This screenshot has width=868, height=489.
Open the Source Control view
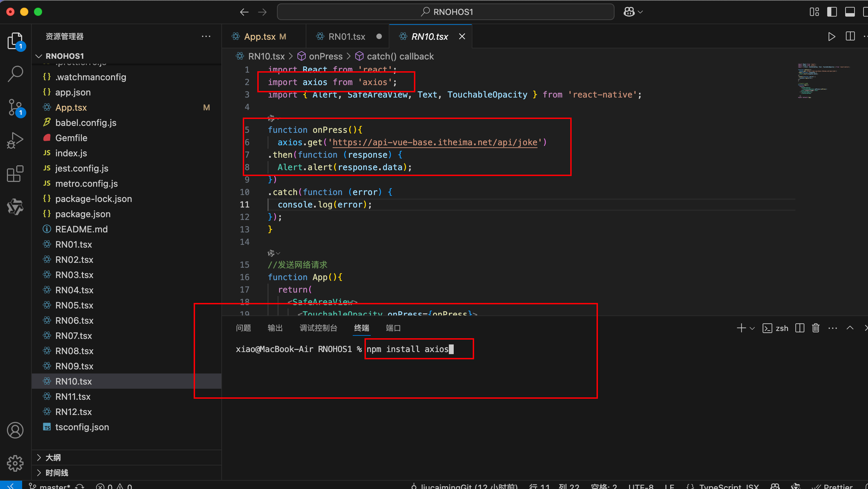pyautogui.click(x=15, y=108)
